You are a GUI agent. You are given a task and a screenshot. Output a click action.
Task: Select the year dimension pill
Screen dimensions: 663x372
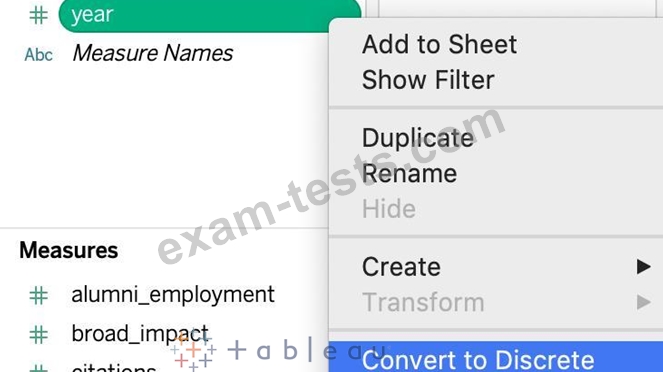tap(210, 15)
